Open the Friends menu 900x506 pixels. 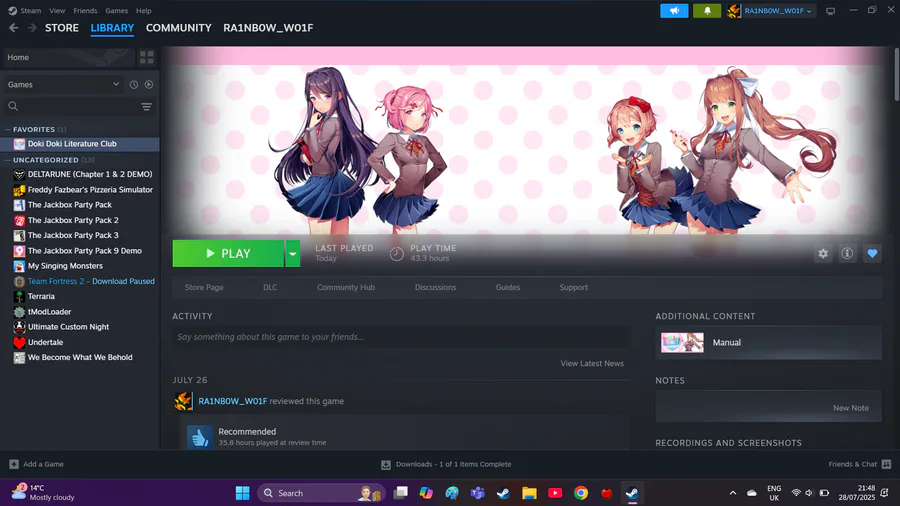[85, 10]
